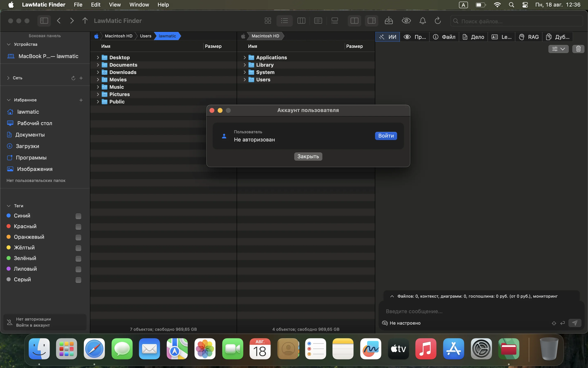This screenshot has width=588, height=368.
Task: Navigate up to the parent folder
Action: click(85, 21)
